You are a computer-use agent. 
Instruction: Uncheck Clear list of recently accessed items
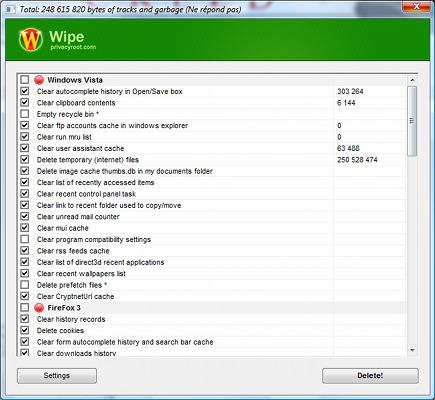pyautogui.click(x=25, y=182)
